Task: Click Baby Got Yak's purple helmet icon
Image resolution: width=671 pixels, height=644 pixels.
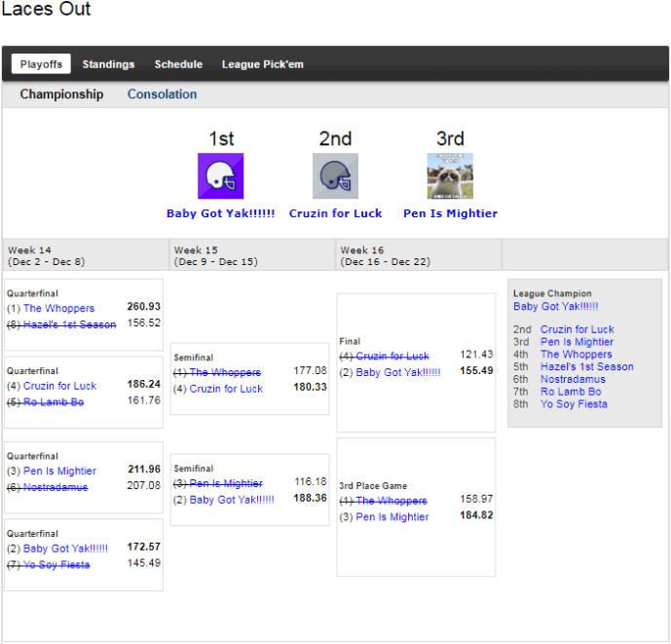Action: 220,176
